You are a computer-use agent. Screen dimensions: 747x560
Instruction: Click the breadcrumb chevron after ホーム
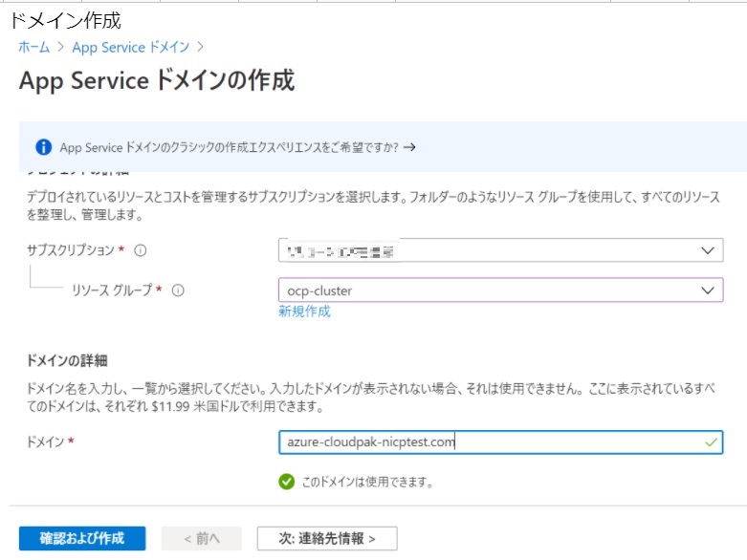point(60,47)
